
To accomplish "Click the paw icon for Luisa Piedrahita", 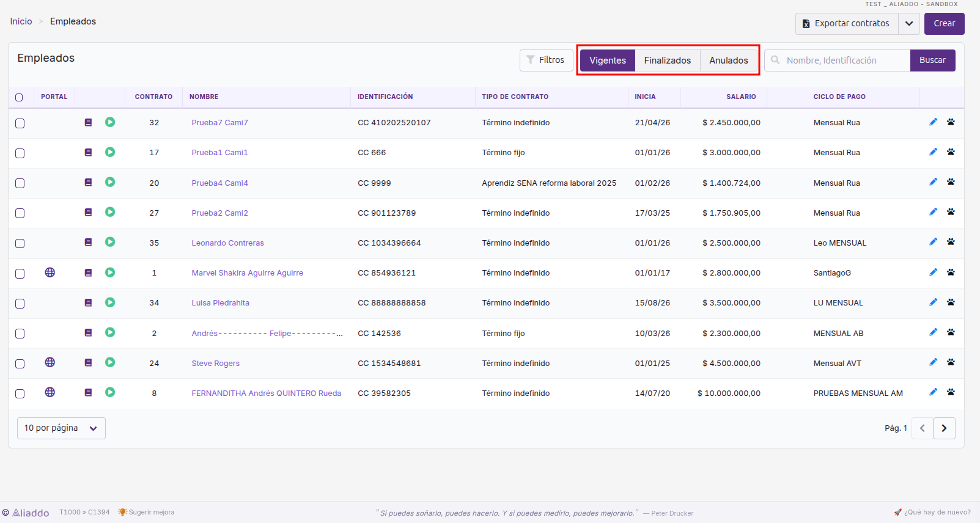I will tap(951, 302).
